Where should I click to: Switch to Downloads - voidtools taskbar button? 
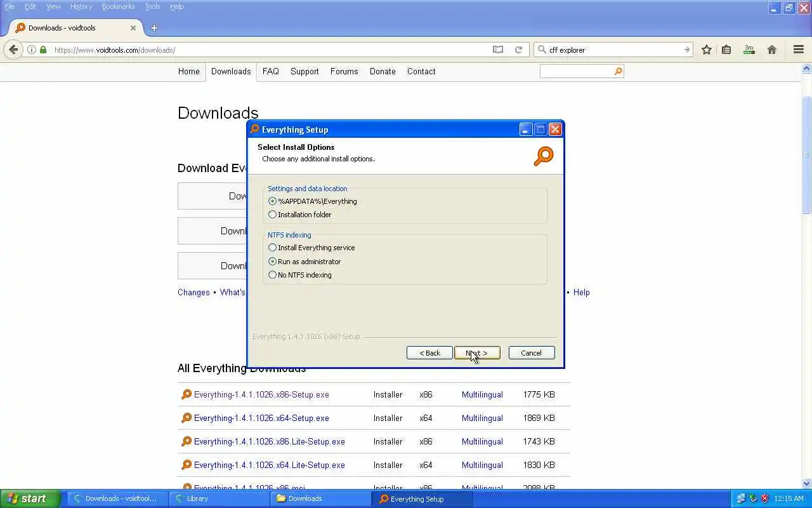[x=117, y=498]
